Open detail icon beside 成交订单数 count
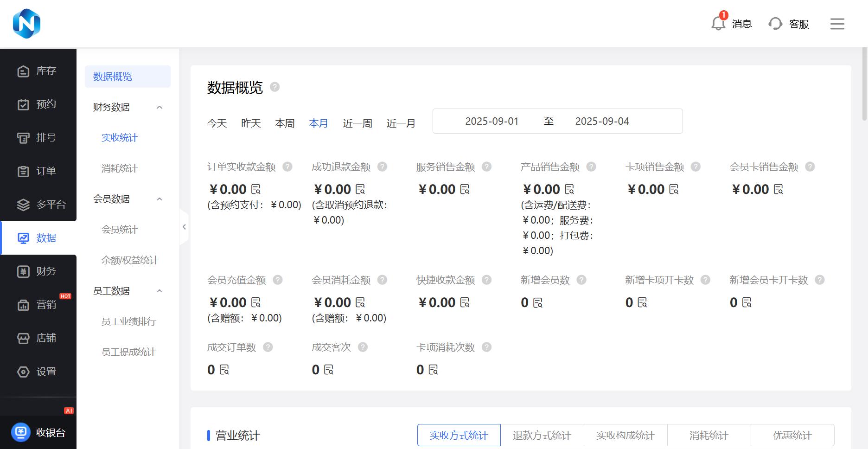The width and height of the screenshot is (868, 449). [x=224, y=370]
